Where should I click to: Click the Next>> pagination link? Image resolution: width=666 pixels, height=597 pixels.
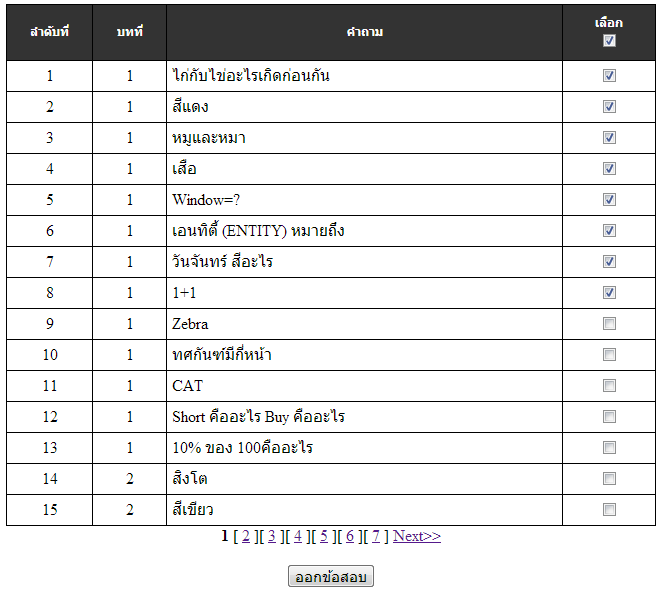pyautogui.click(x=417, y=536)
